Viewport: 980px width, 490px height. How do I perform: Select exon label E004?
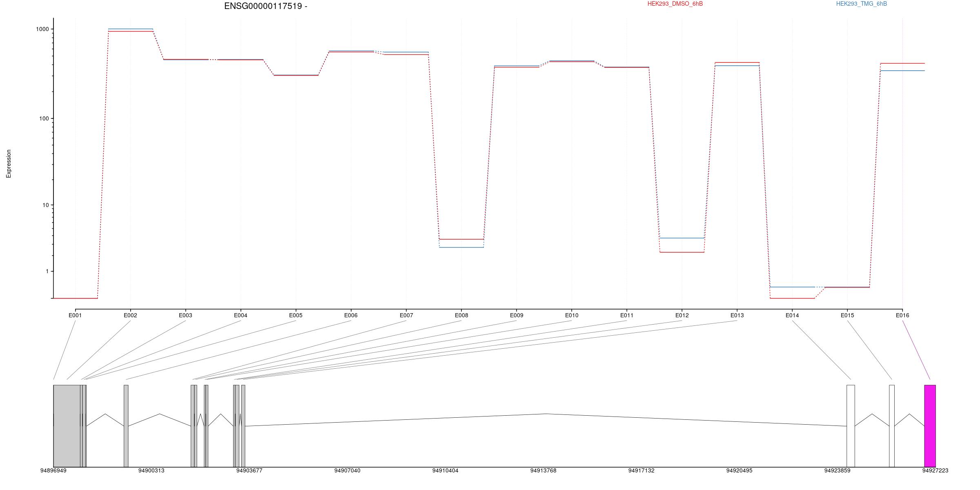(241, 315)
